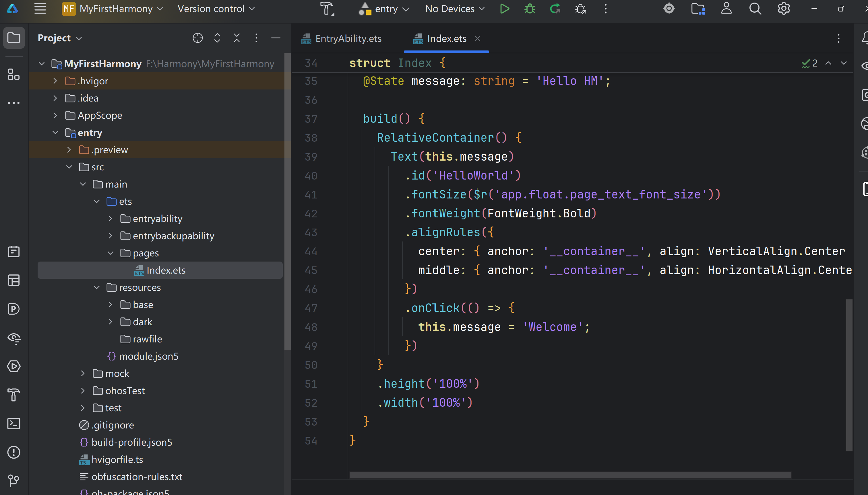Open Version control dropdown
This screenshot has height=495, width=868.
point(216,9)
